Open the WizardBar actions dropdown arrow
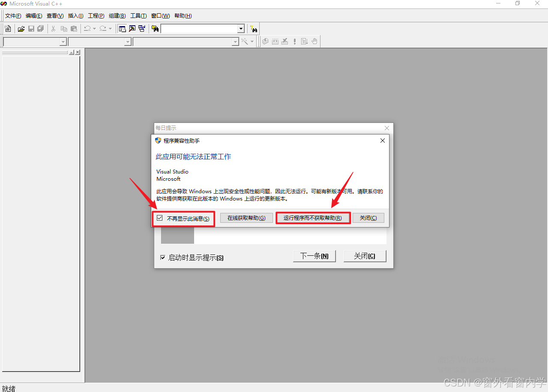This screenshot has height=392, width=548. tap(252, 42)
